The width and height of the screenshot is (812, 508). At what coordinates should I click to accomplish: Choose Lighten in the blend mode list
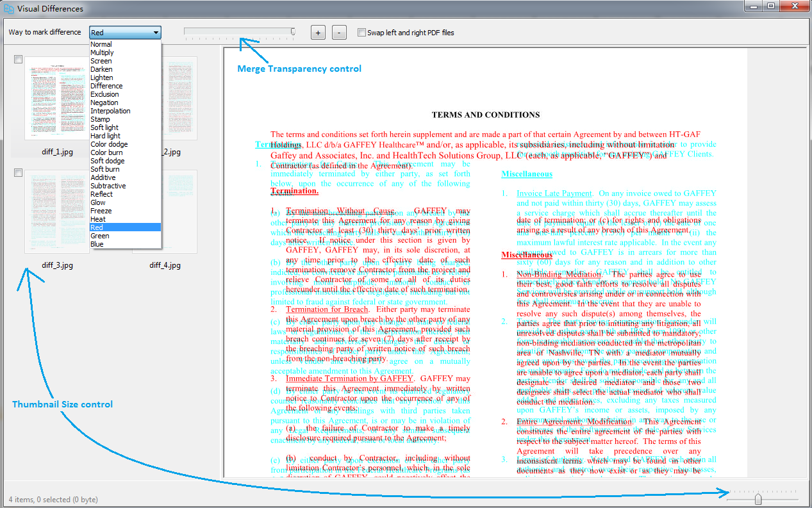tap(126, 78)
